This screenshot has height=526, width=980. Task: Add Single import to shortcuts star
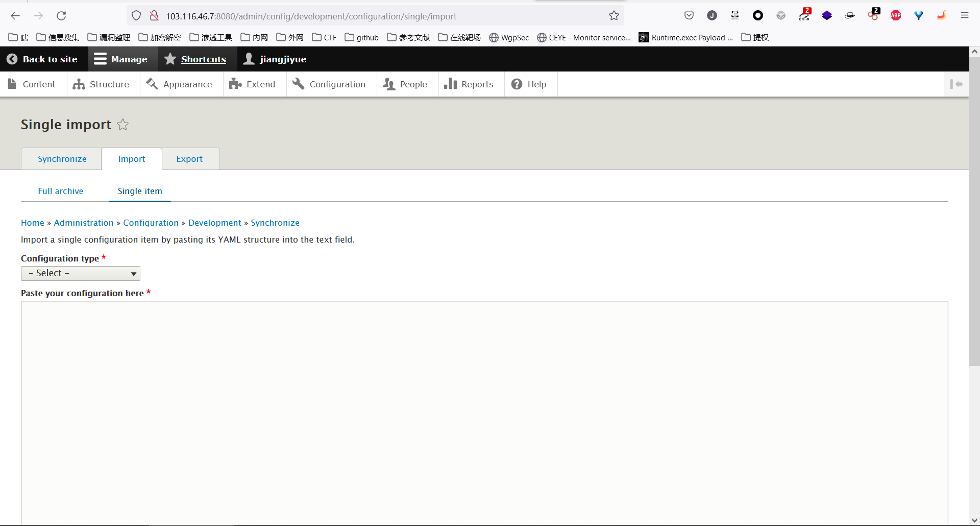[x=123, y=125]
